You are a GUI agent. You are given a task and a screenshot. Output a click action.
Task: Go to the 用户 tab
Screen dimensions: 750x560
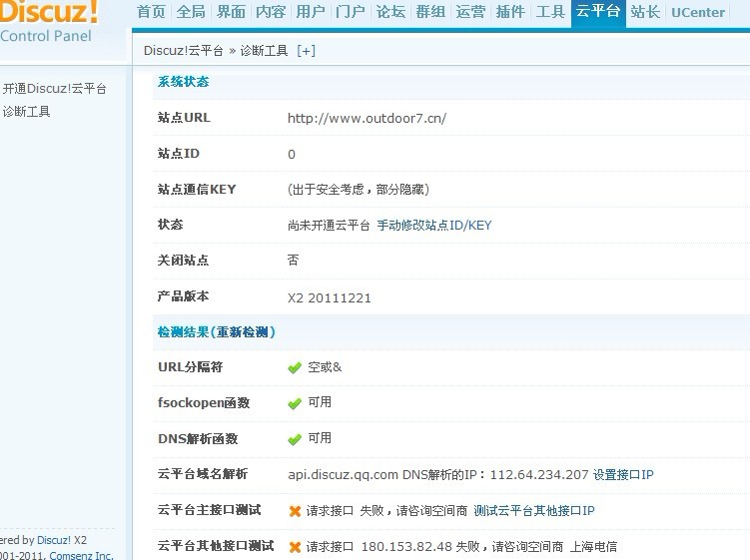pos(311,11)
